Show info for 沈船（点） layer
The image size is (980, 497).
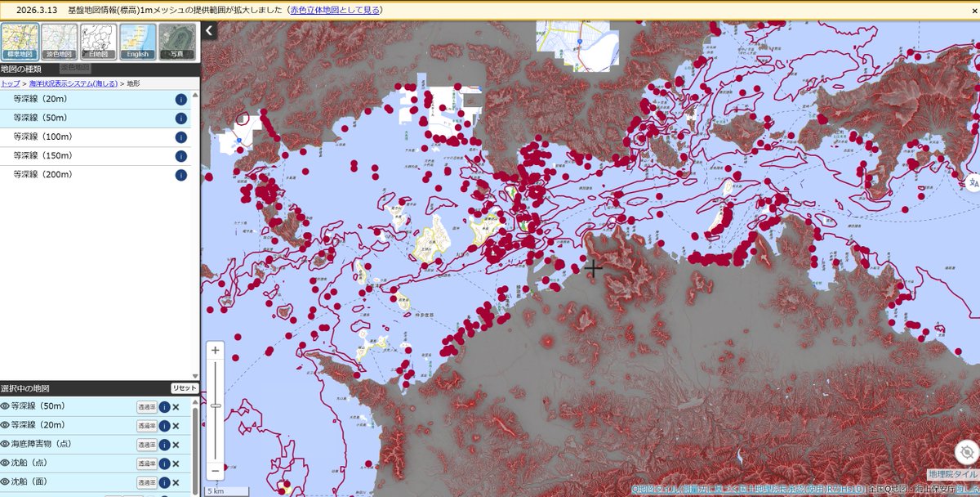pos(164,464)
